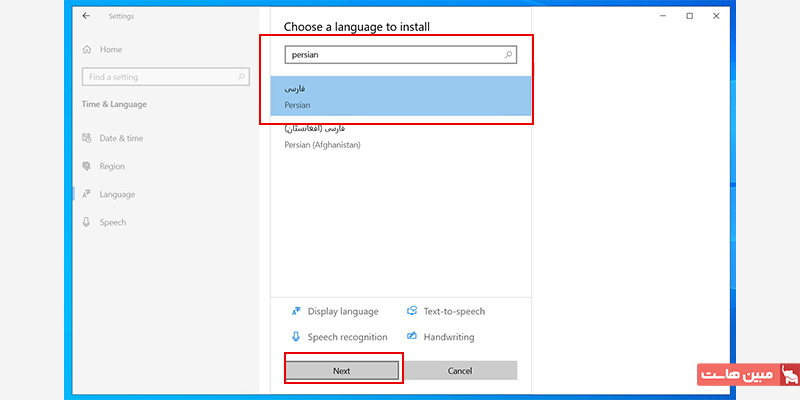Click the Handwriting label
This screenshot has height=400, width=800.
tap(449, 337)
